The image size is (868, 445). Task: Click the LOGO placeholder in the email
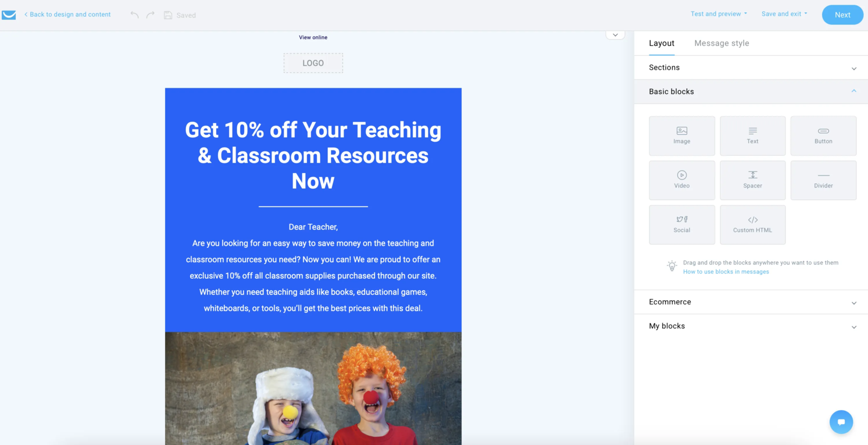(x=313, y=63)
